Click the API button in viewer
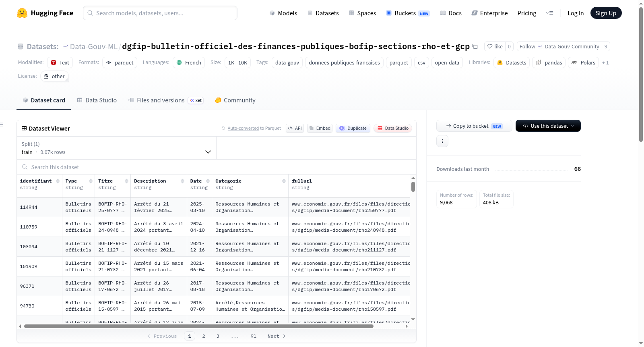Viewport: 644px width, 347px height. tap(295, 128)
